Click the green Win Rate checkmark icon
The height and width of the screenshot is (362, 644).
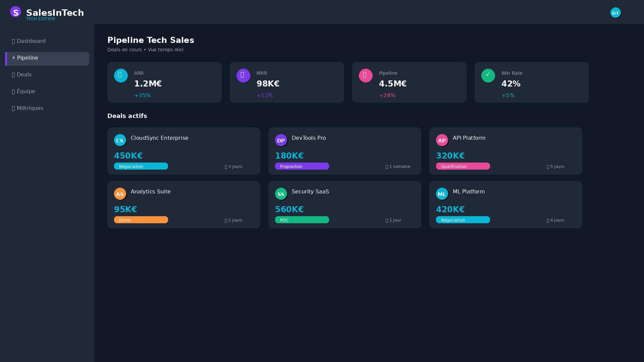coord(488,75)
